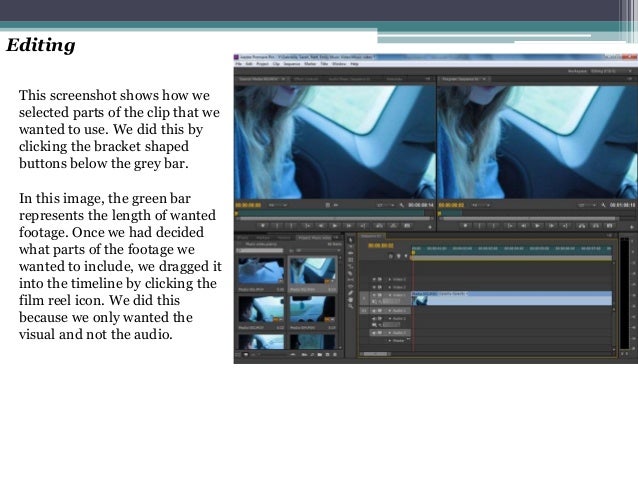Click Mark Out bracket in Source monitor

coord(291,226)
